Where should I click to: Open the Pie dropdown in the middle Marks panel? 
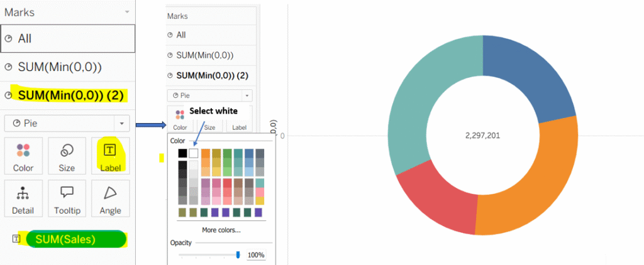[210, 95]
